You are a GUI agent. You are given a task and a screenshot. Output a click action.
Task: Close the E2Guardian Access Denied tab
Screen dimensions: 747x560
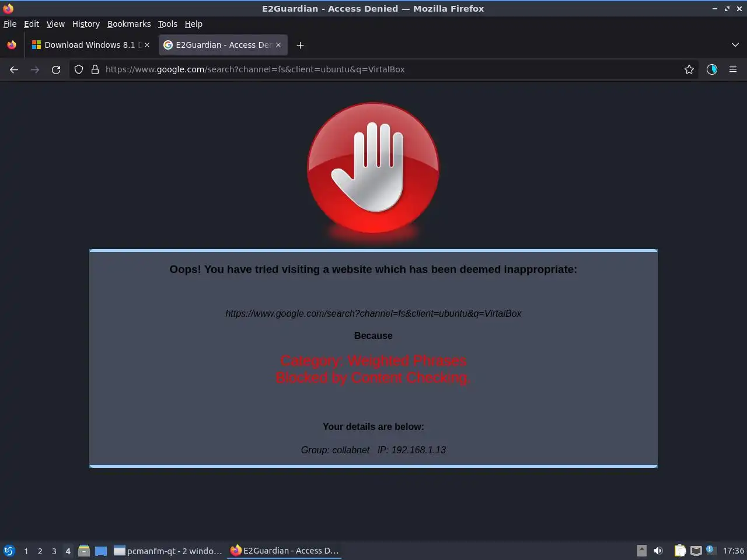(x=278, y=45)
